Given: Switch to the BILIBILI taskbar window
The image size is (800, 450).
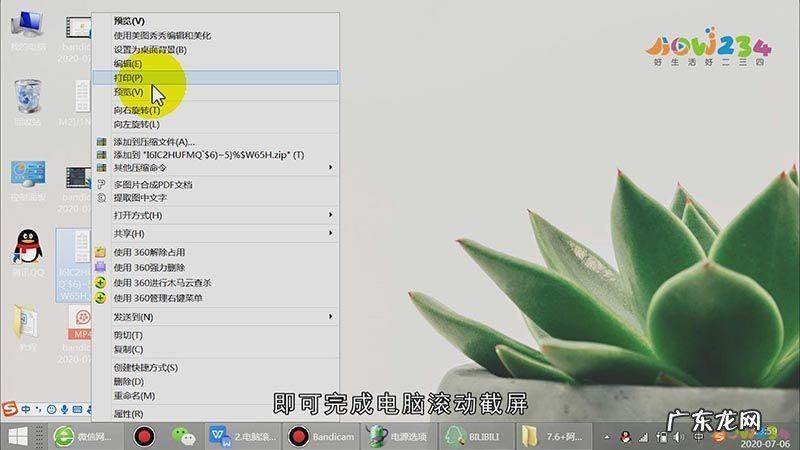Looking at the screenshot, I should 475,437.
